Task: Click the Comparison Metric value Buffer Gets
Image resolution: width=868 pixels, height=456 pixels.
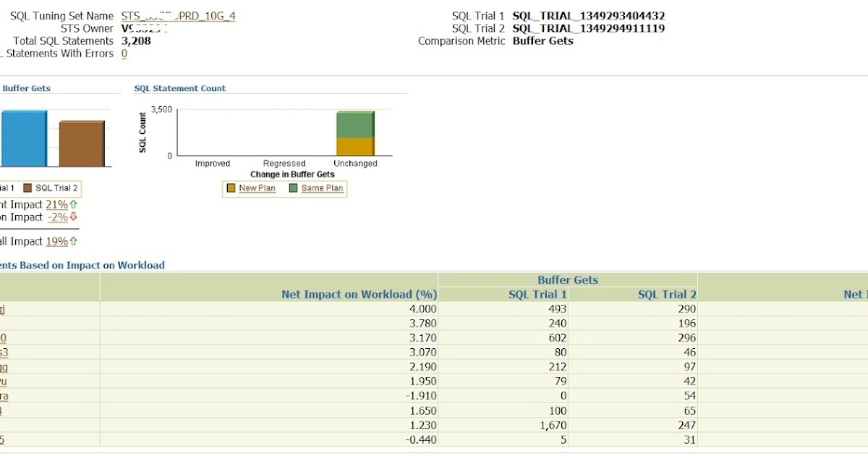Action: [x=542, y=41]
